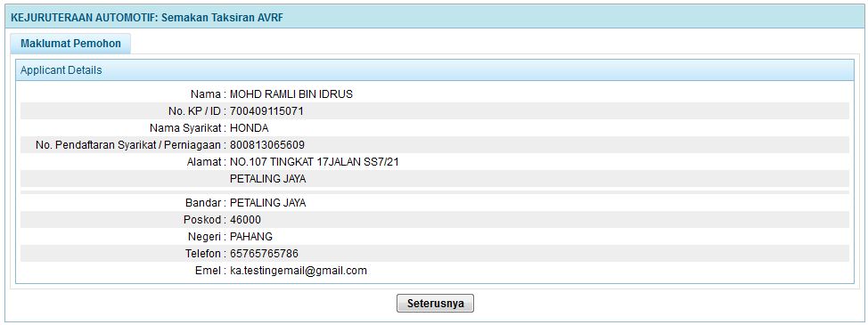
Task: Select the Bandar value PETALING JAYA
Action: [268, 203]
